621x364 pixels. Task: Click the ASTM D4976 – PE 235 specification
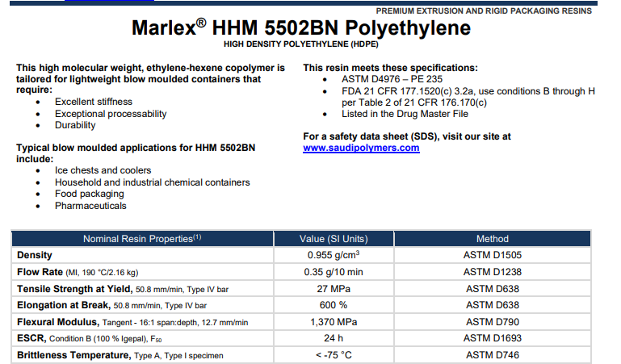(x=392, y=79)
